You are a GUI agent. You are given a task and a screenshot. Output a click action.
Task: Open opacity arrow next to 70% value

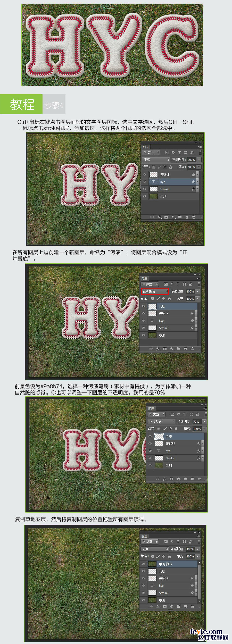204,422
